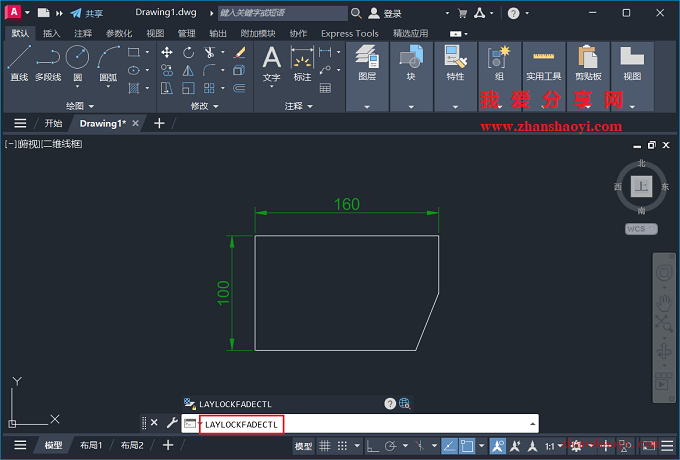The height and width of the screenshot is (460, 680).
Task: Insert a Table from annotation panel
Action: point(325,88)
